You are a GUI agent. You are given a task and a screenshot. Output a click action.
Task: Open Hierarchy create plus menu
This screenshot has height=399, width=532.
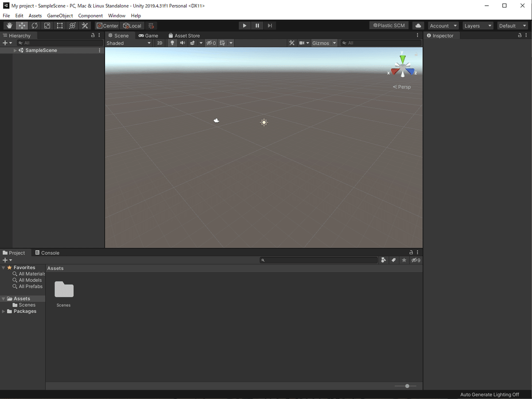[7, 43]
